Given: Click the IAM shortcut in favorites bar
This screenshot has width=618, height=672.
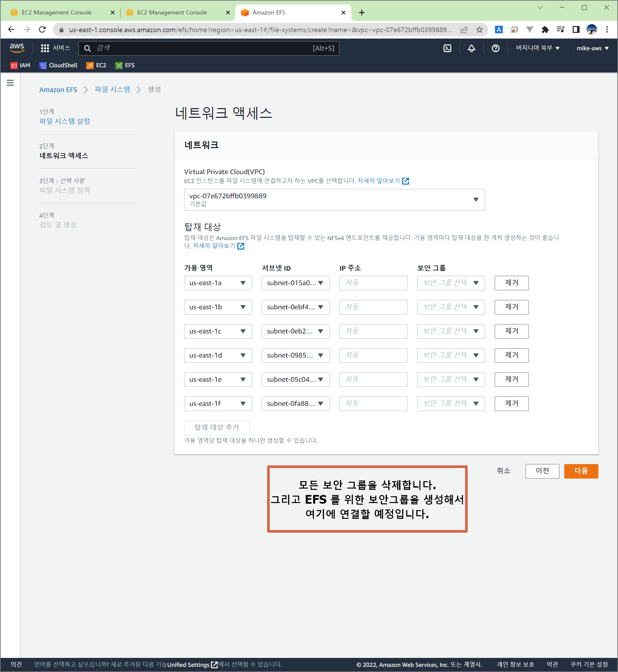Looking at the screenshot, I should (x=20, y=66).
